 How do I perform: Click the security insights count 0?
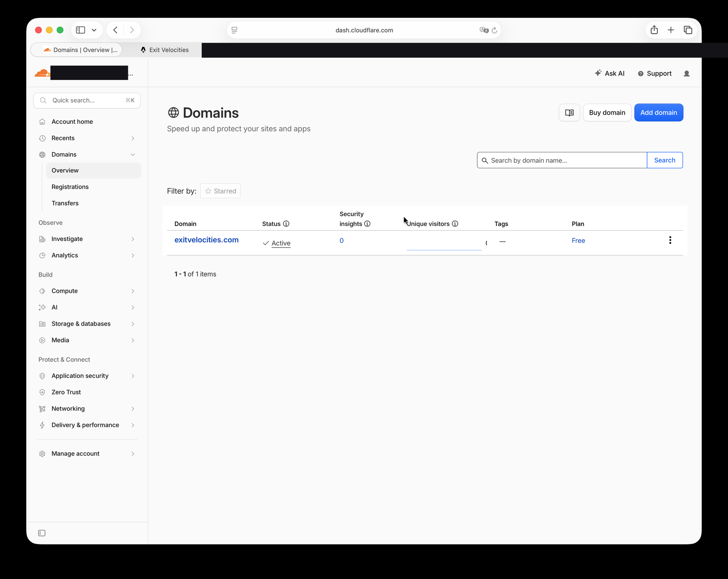[342, 241]
